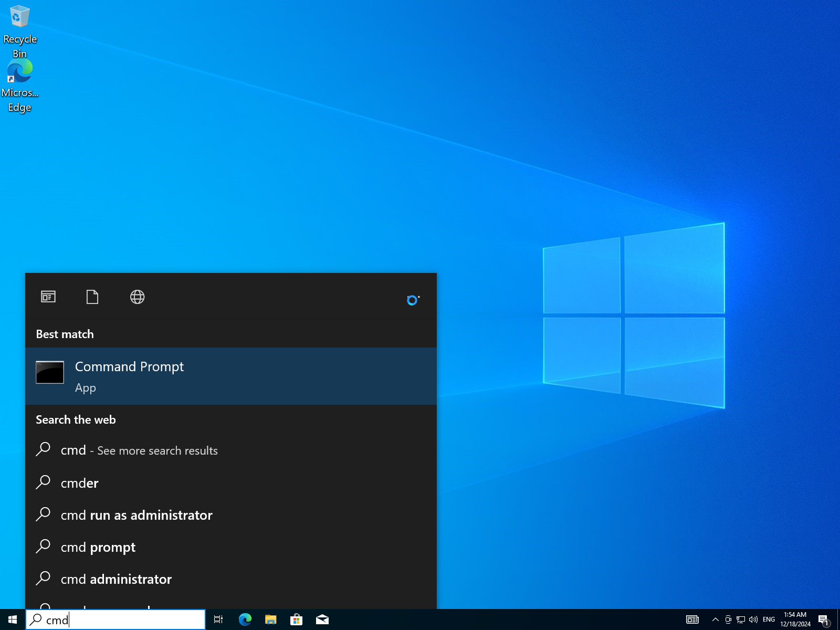The width and height of the screenshot is (840, 630).
Task: Open Task View from the taskbar
Action: pos(218,620)
